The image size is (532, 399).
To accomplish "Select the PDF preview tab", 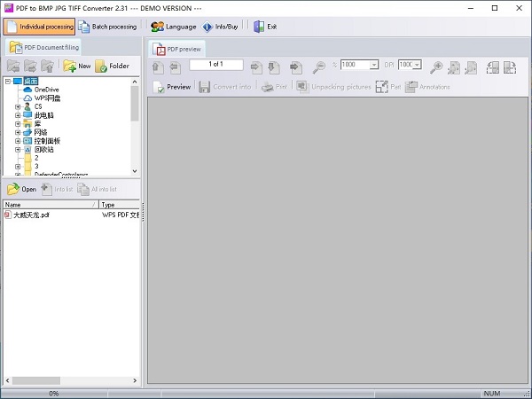I will coord(176,49).
